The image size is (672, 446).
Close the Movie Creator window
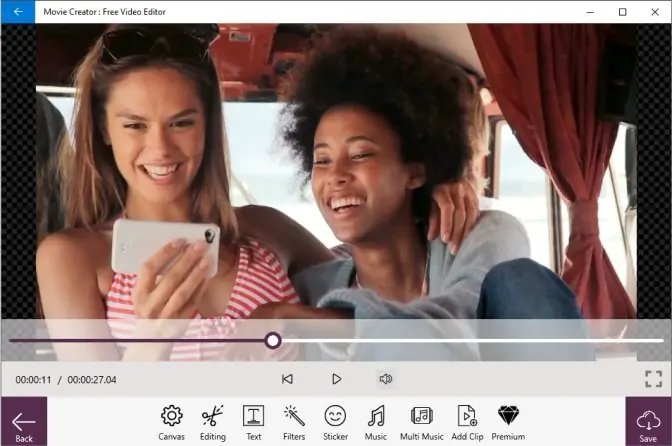pos(655,12)
